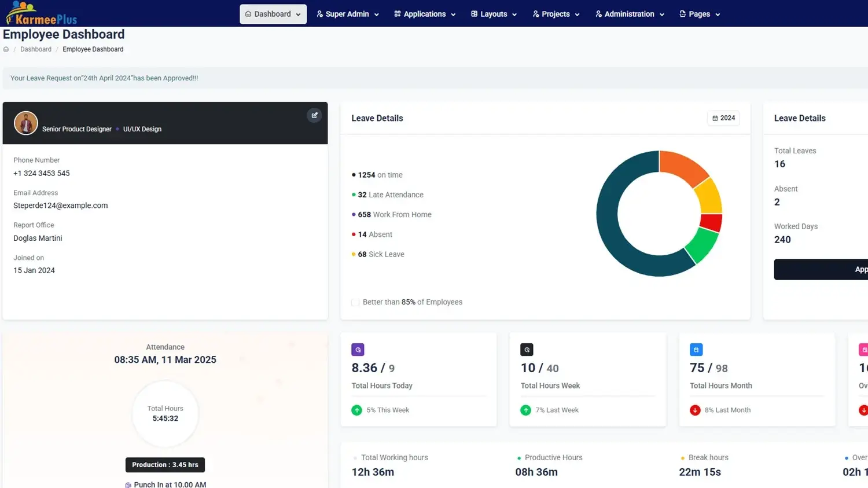Open the 2024 year selector
Screen dimensions: 868x488
click(723, 118)
